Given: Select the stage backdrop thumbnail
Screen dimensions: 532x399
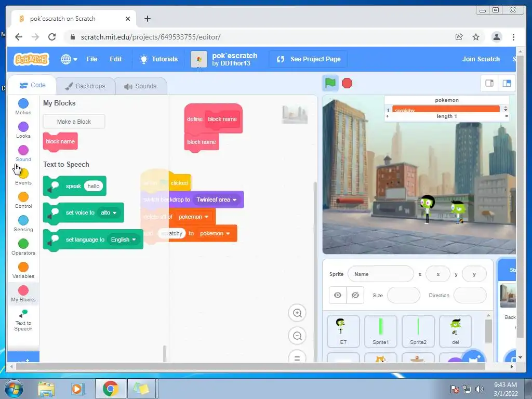Looking at the screenshot, I should point(508,296).
